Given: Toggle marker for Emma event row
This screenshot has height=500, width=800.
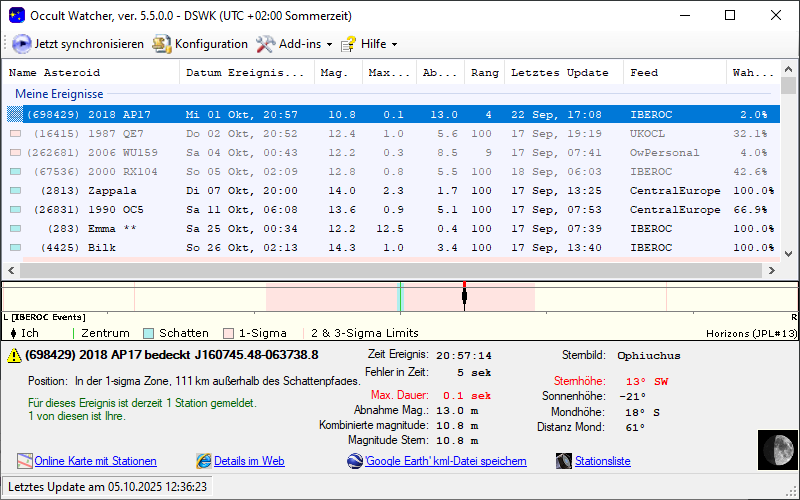Looking at the screenshot, I should [x=15, y=228].
